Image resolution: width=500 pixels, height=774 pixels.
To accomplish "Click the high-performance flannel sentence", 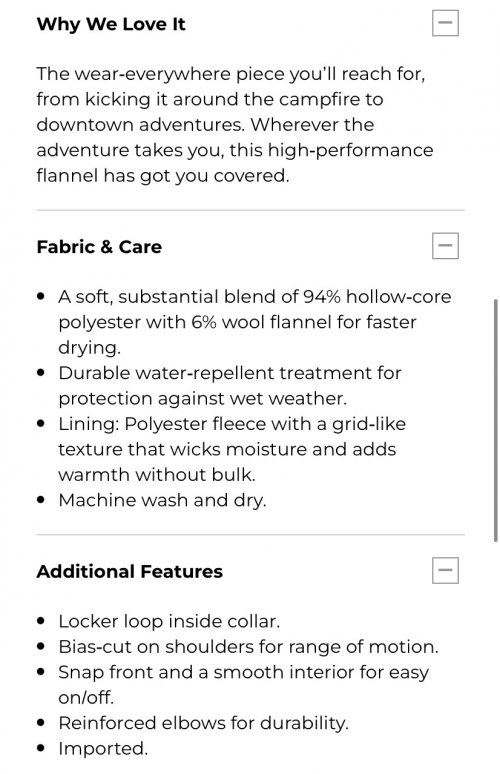I will coord(235,150).
